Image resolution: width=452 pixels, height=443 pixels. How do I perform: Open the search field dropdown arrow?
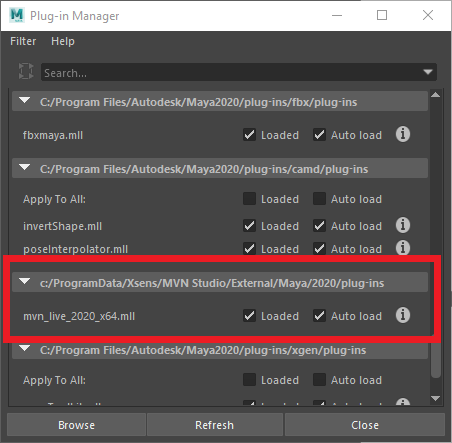point(428,72)
